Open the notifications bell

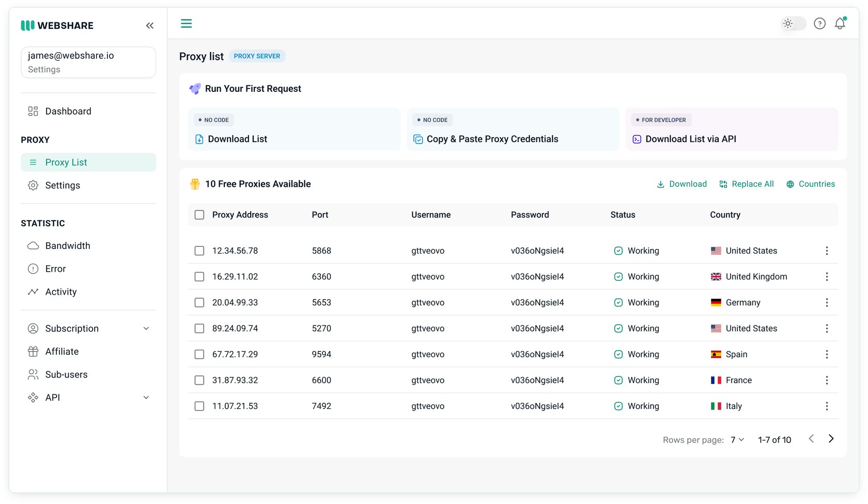coord(841,23)
